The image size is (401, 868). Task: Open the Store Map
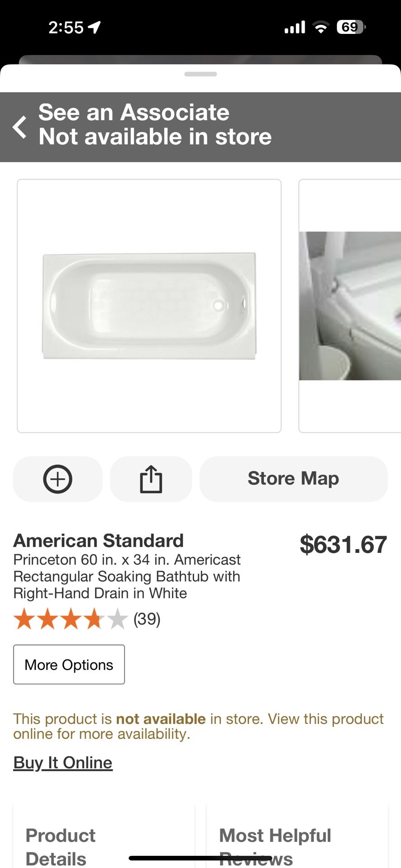tap(293, 479)
